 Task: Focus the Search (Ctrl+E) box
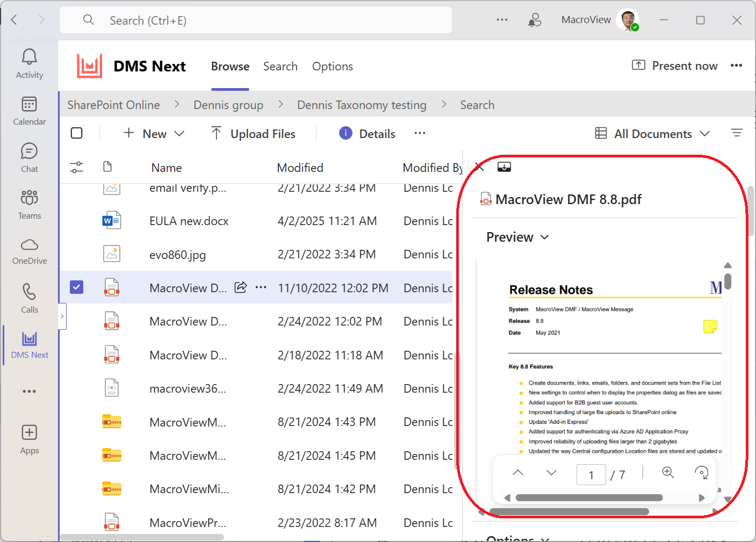point(256,20)
